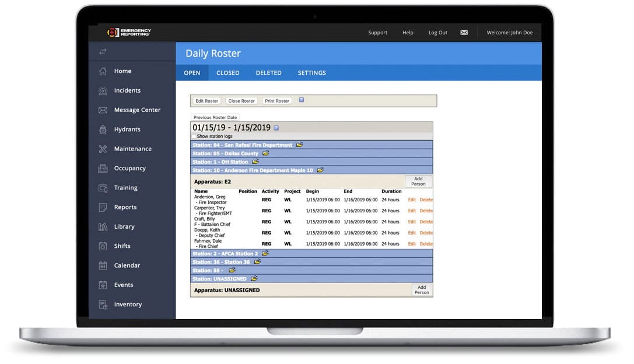Collapse Station 10 Anderson Fire Department folder
The height and width of the screenshot is (364, 634).
click(320, 170)
